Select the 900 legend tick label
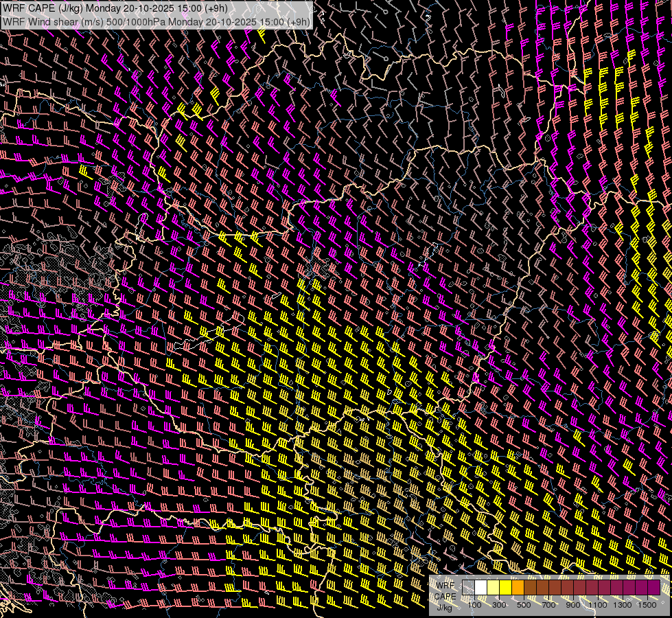Viewport: 672px width, 618px height. [573, 604]
